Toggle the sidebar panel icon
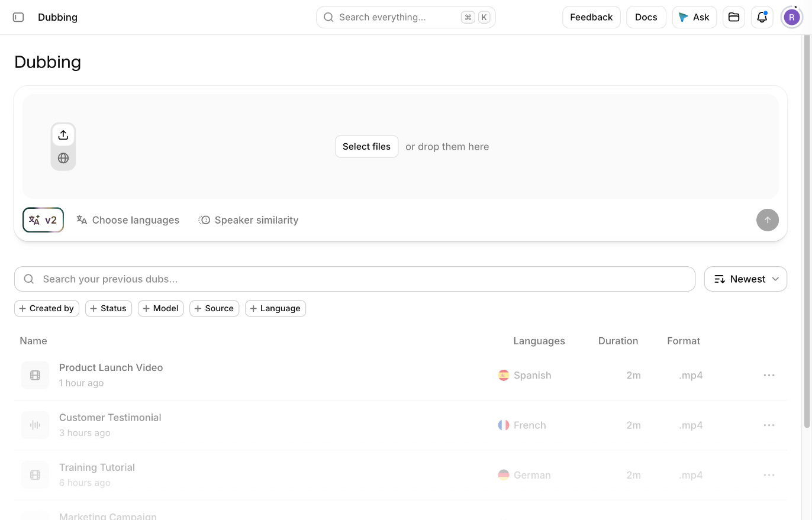The image size is (812, 520). [18, 17]
